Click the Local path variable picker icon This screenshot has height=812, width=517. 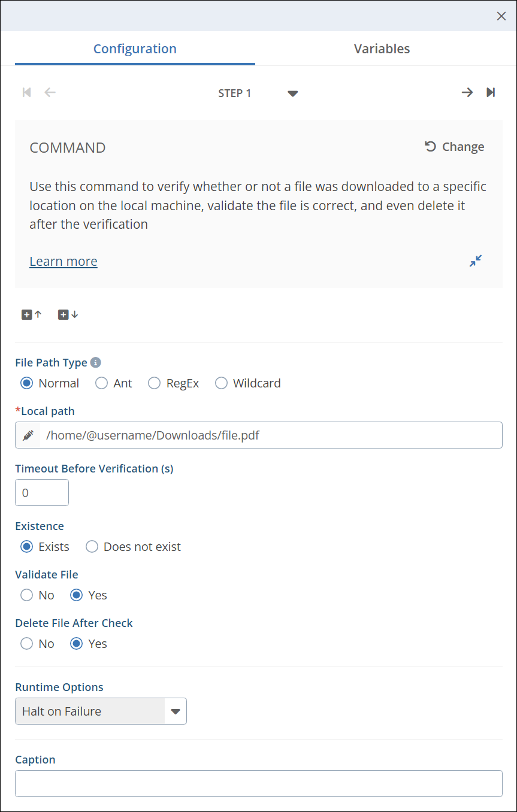click(x=28, y=435)
